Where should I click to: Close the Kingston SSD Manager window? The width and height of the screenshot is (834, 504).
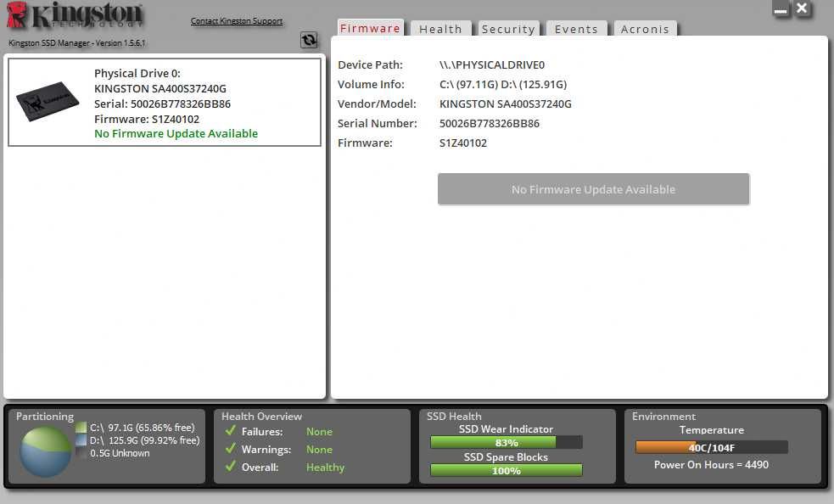(802, 8)
